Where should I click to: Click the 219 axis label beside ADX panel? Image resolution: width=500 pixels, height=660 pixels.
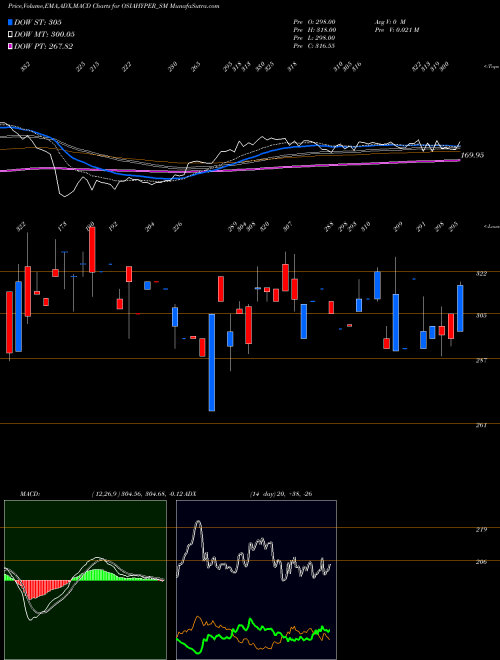(481, 530)
